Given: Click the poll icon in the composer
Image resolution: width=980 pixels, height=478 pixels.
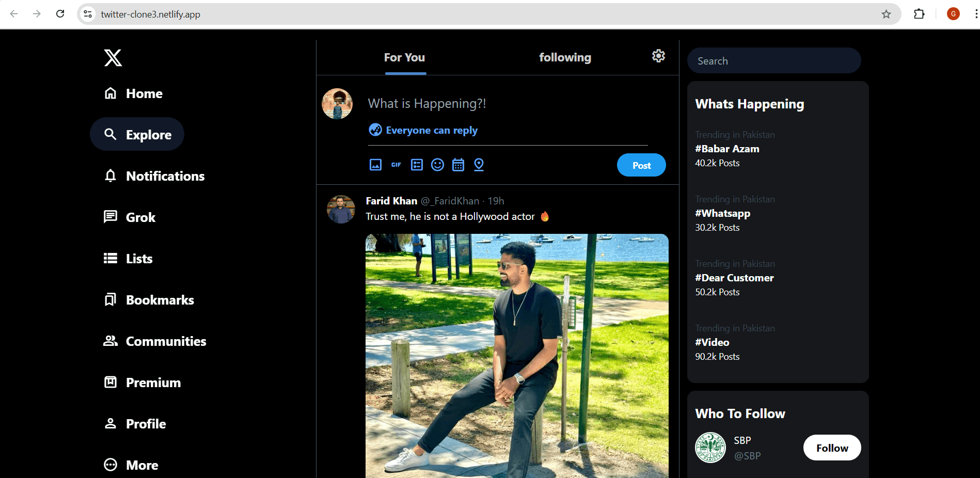Looking at the screenshot, I should 417,165.
